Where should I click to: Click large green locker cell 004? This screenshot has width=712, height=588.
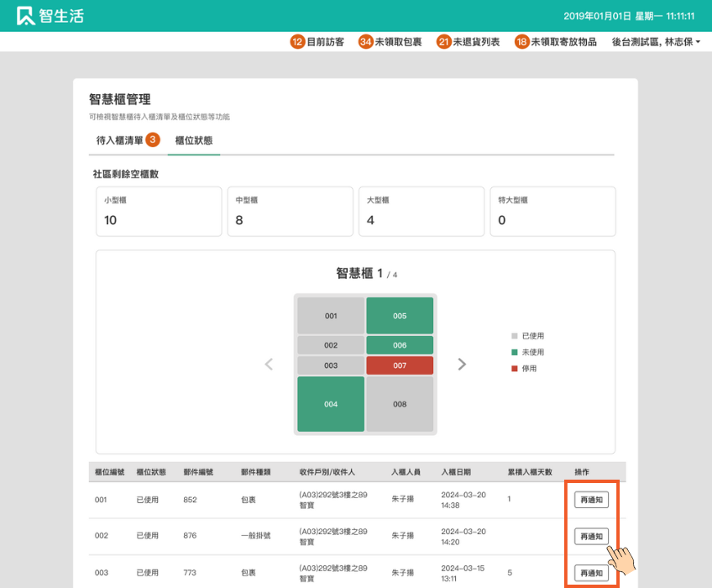pos(331,404)
